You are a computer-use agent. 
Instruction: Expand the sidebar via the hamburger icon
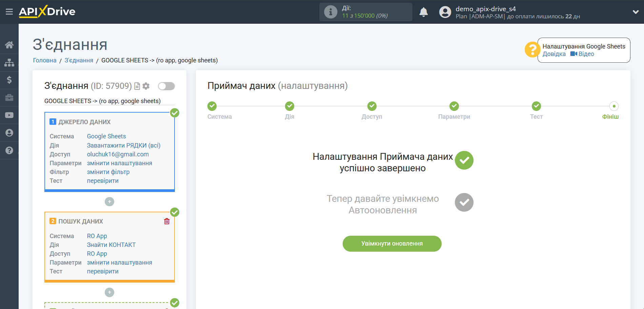[9, 11]
